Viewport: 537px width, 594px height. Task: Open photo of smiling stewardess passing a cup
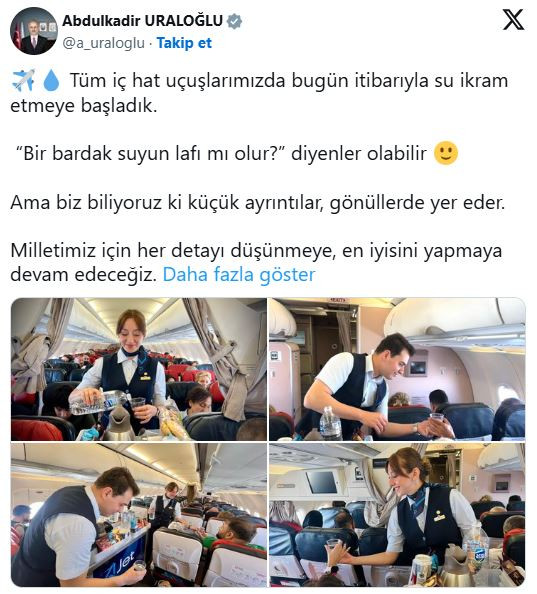pos(397,515)
